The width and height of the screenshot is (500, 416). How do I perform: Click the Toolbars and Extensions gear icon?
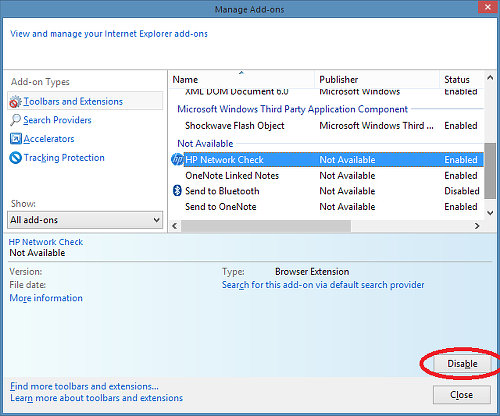click(15, 102)
